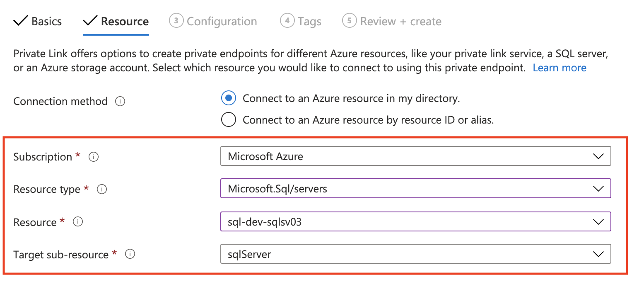Click the info icon next to Target sub-resource

[x=130, y=254]
